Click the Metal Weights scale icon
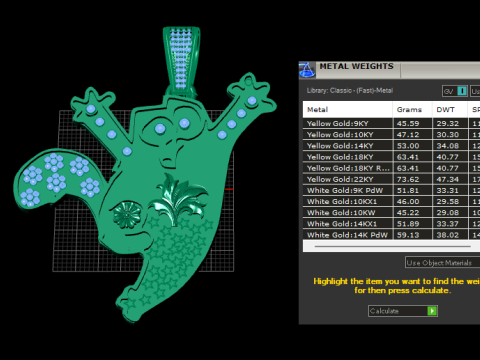480x360 pixels. [x=307, y=70]
